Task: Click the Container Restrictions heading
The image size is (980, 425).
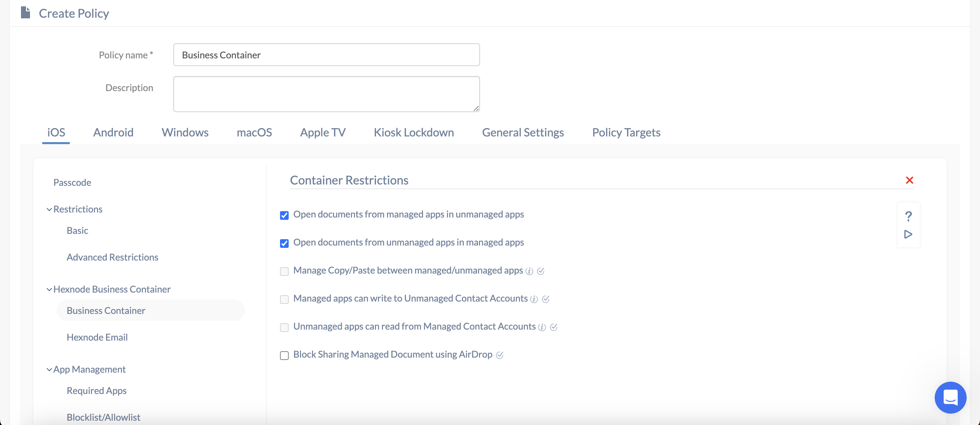Action: [x=349, y=180]
